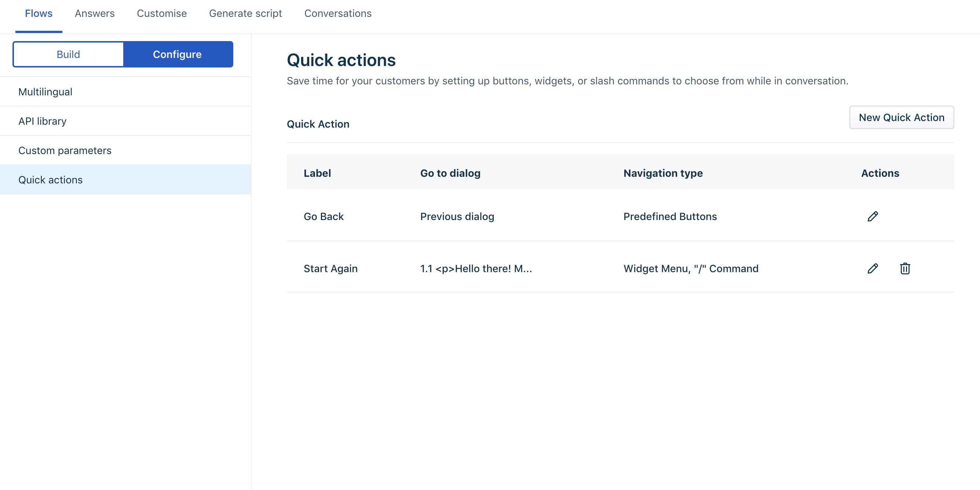Edit the Go Back quick action

click(873, 216)
